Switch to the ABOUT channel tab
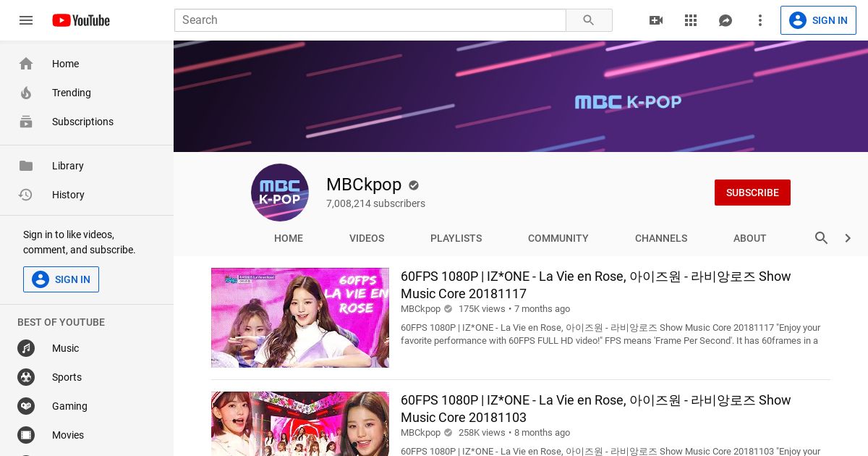The image size is (868, 456). point(749,238)
